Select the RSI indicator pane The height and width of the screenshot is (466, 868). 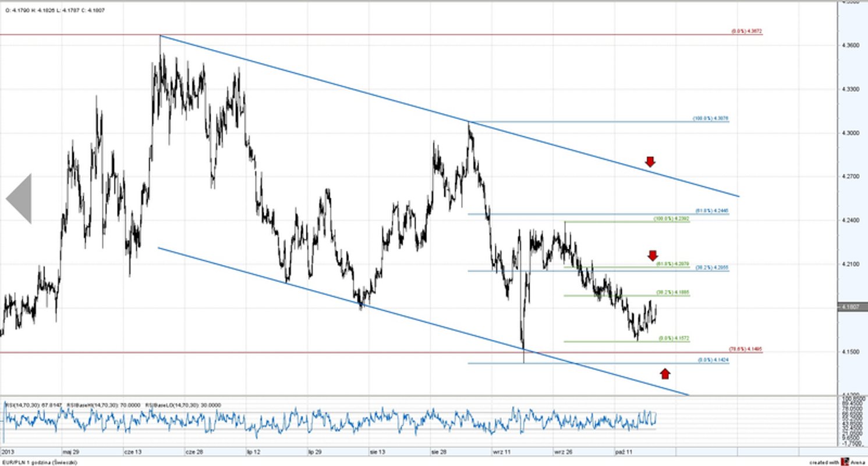click(349, 422)
